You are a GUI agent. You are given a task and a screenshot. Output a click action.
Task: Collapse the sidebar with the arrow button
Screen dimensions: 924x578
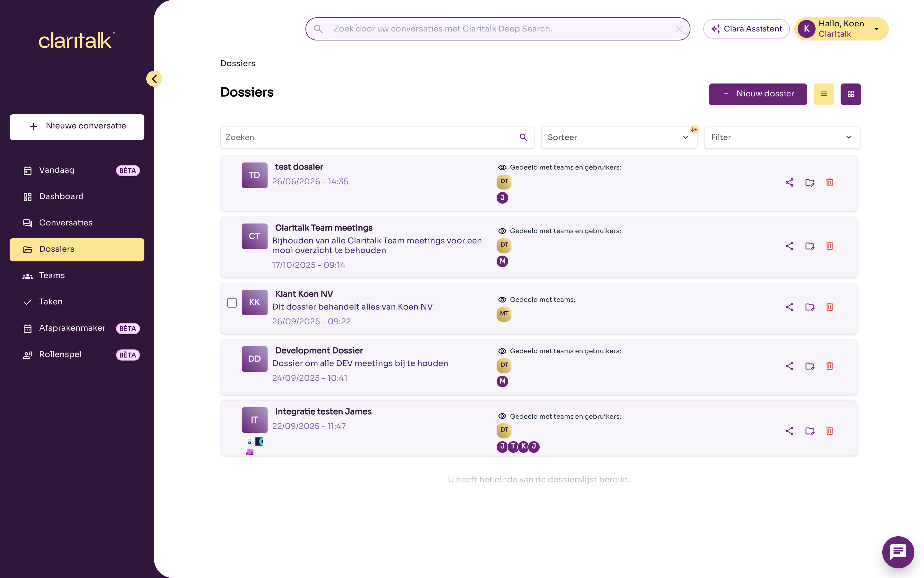tap(154, 79)
